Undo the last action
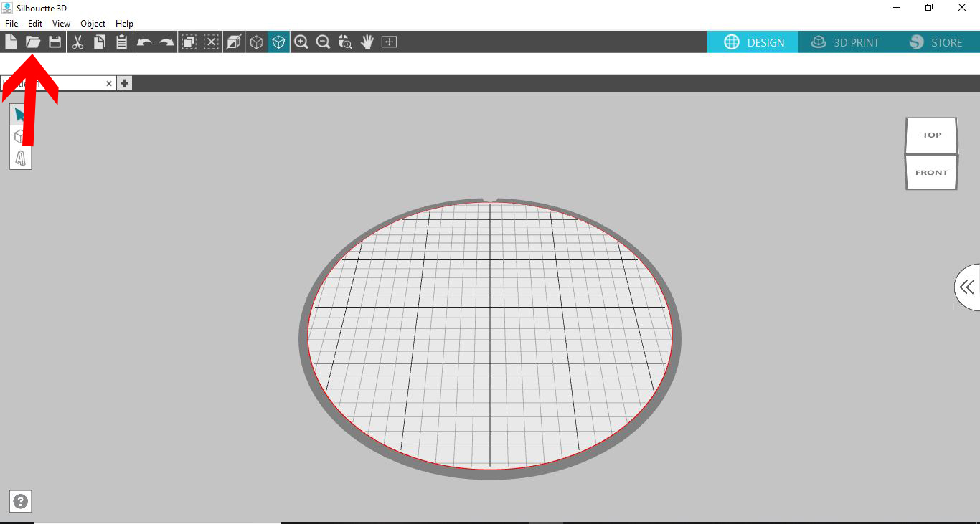The width and height of the screenshot is (980, 524). coord(144,42)
